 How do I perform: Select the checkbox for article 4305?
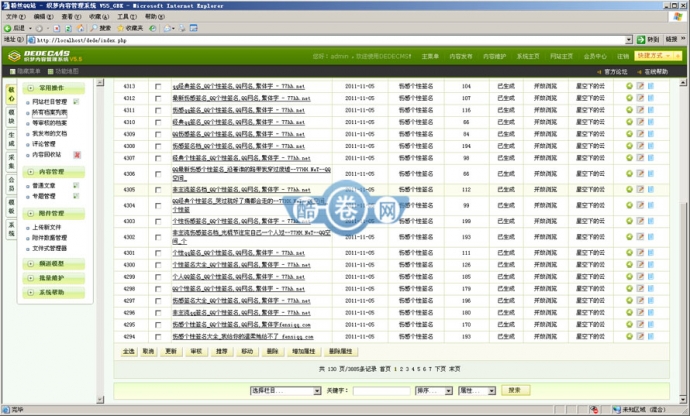click(x=157, y=189)
